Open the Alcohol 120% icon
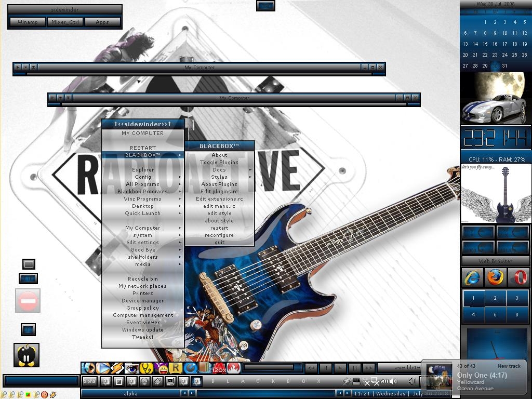Viewport: 532px width, 399px height. point(219,368)
